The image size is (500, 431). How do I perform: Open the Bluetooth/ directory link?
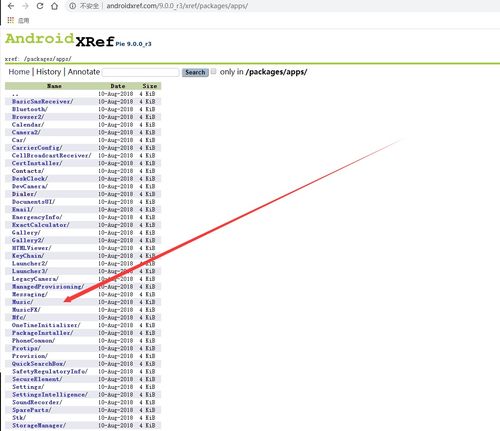point(30,109)
